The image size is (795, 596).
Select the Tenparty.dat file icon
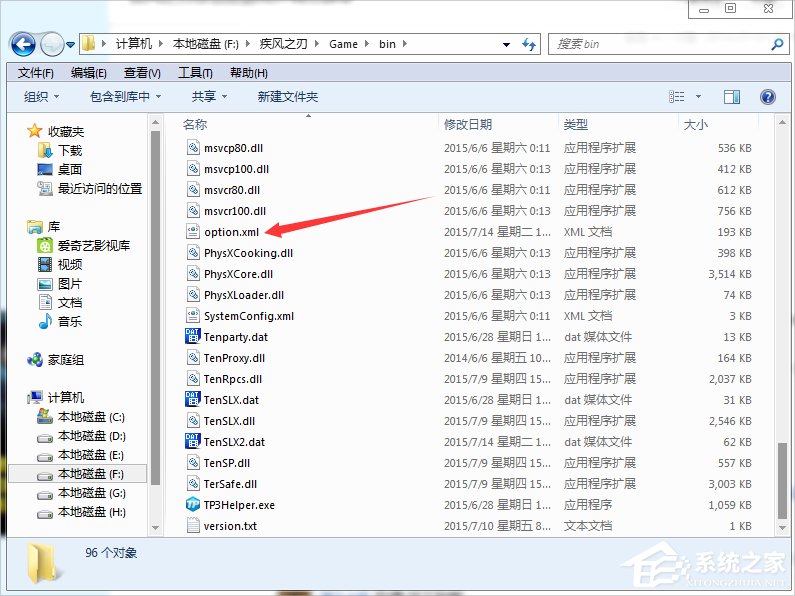click(x=193, y=337)
